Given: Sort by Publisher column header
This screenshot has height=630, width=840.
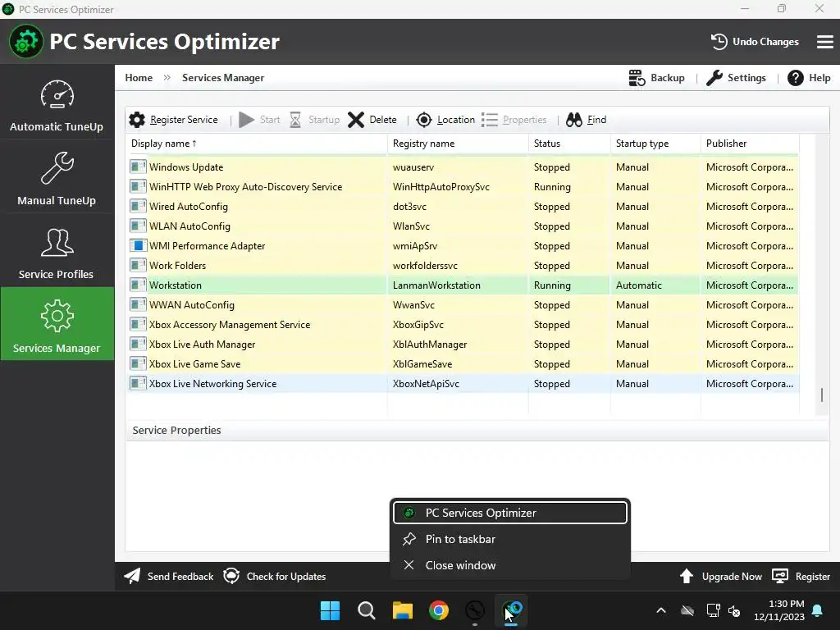Looking at the screenshot, I should (750, 144).
